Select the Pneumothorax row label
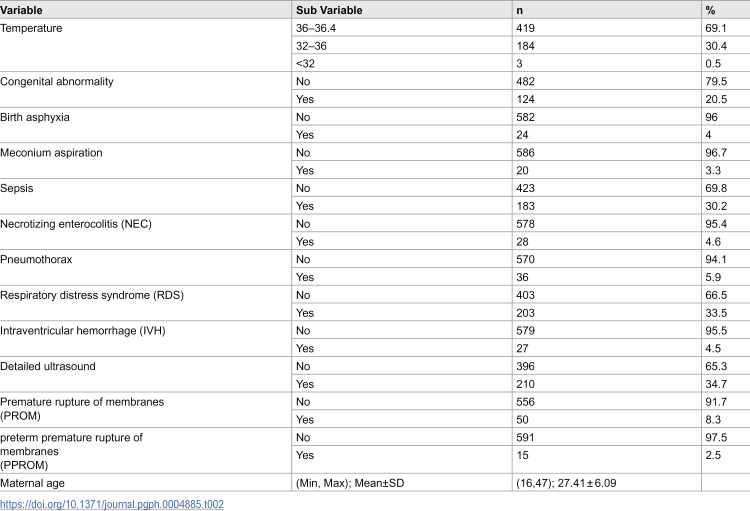This screenshot has height=511, width=750. (x=36, y=259)
